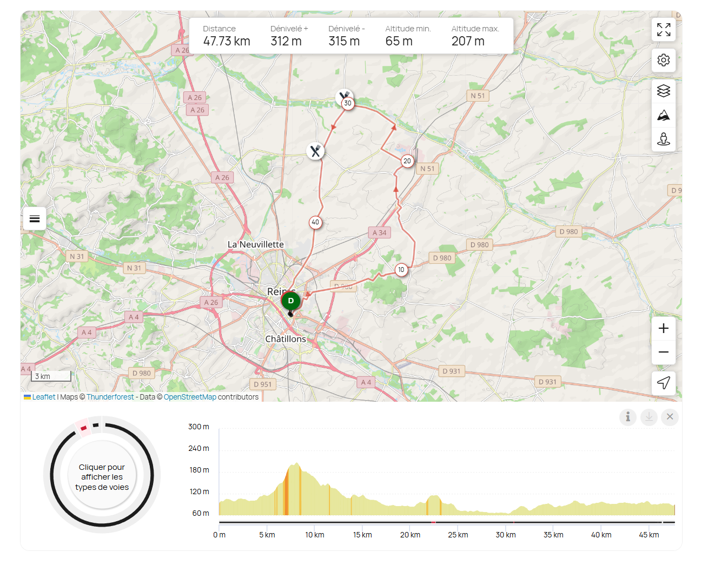The width and height of the screenshot is (728, 565).
Task: Download the elevation profile
Action: coord(649,417)
